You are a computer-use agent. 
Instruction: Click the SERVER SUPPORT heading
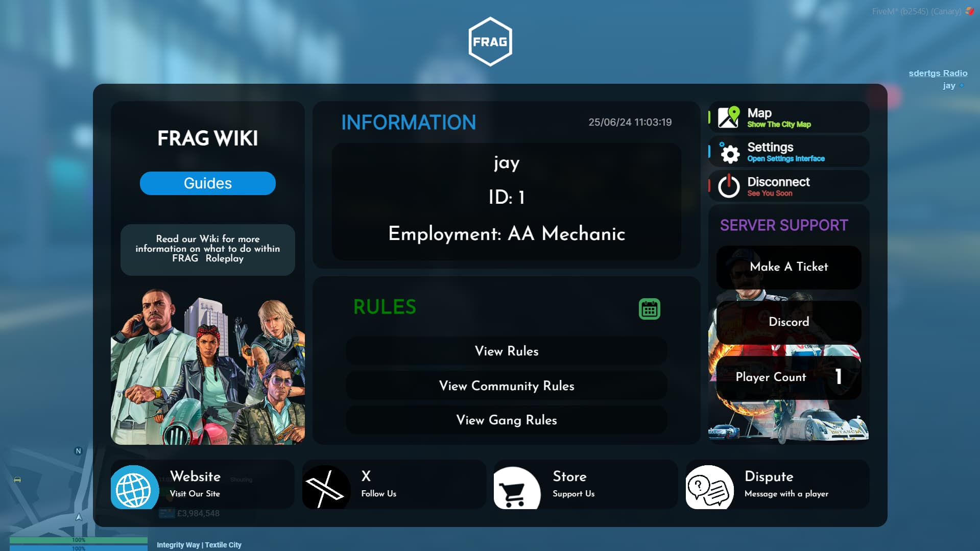pos(784,225)
